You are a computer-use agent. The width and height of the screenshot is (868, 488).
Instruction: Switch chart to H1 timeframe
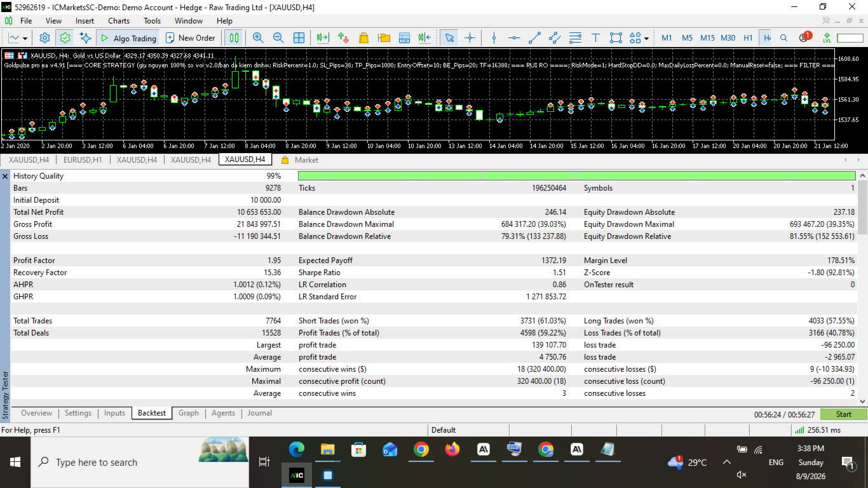point(748,37)
